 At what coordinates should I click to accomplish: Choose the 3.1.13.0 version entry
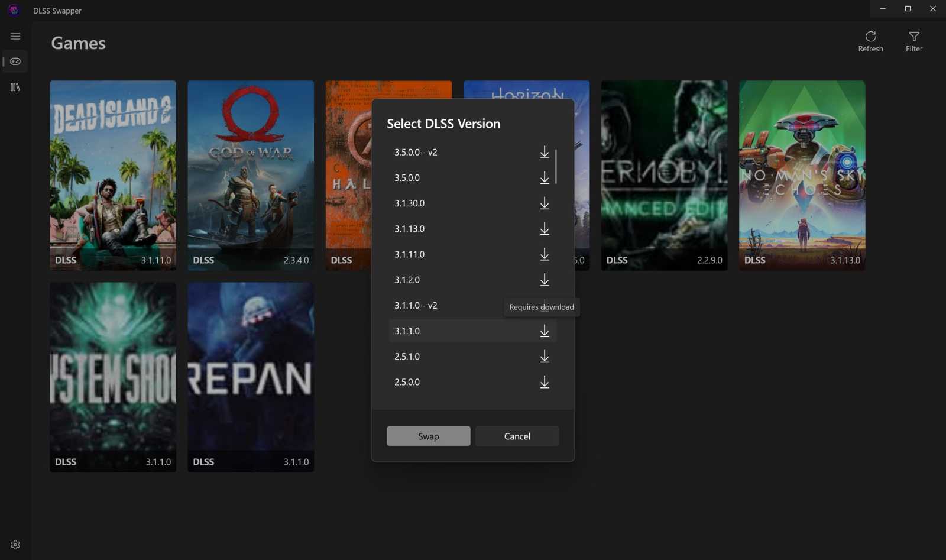(472, 229)
